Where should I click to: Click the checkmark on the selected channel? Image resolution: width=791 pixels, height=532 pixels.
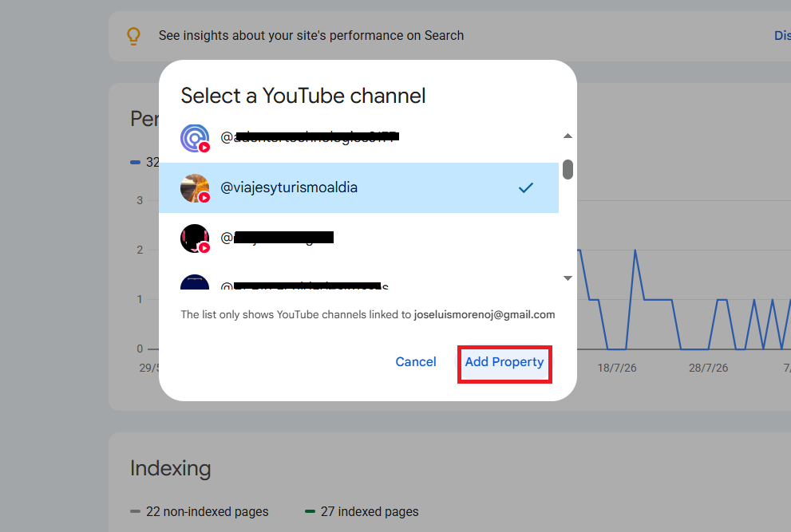[526, 187]
